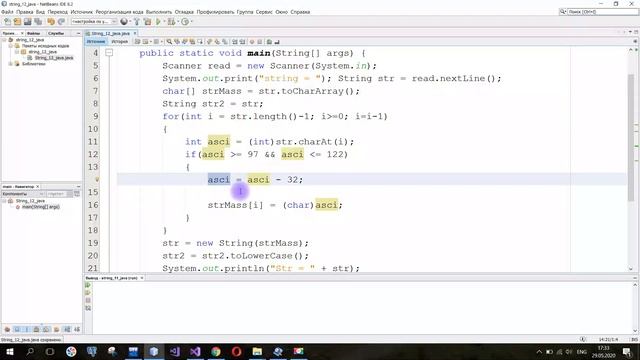Toggle the last Navigator filter at bottom
This screenshot has width=640, height=360.
pyautogui.click(x=77, y=329)
